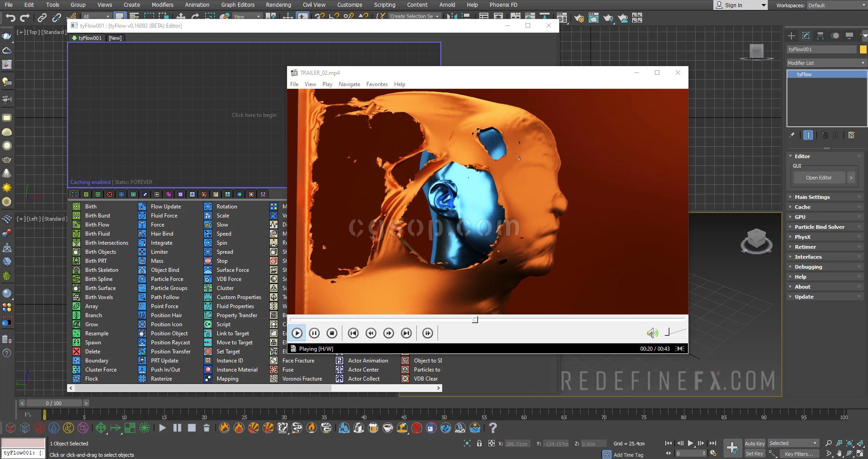Open the Navigate menu in media player
Screen dimensions: 868x459
coord(349,84)
